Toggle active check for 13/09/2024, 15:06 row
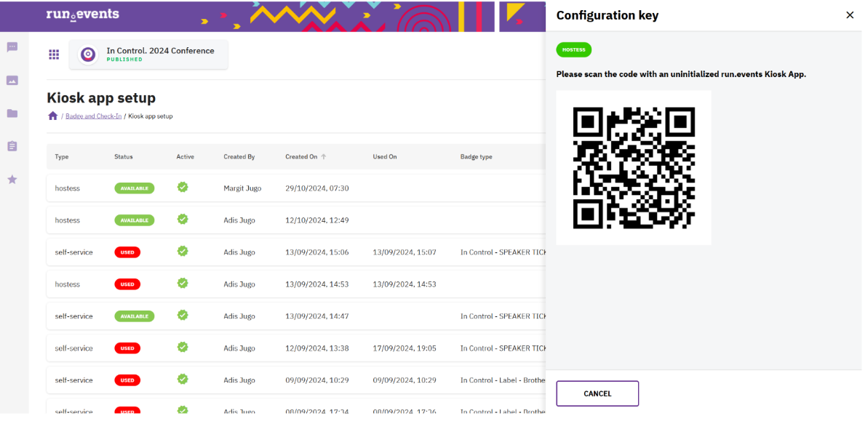 pos(183,252)
